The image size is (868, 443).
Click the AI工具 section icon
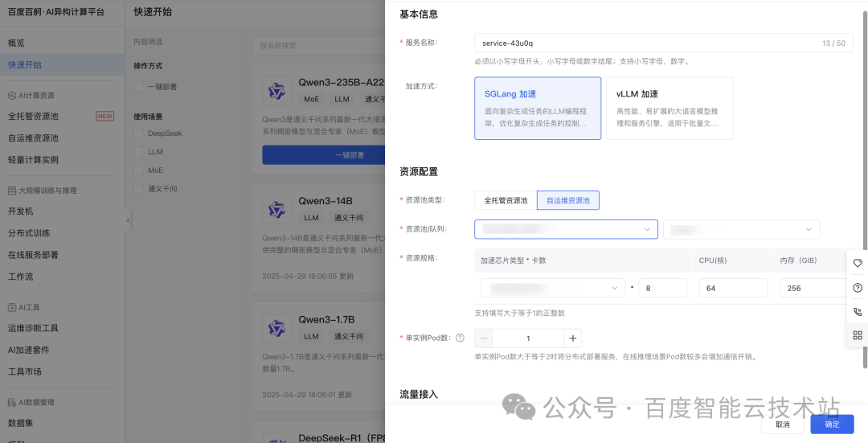pyautogui.click(x=11, y=307)
